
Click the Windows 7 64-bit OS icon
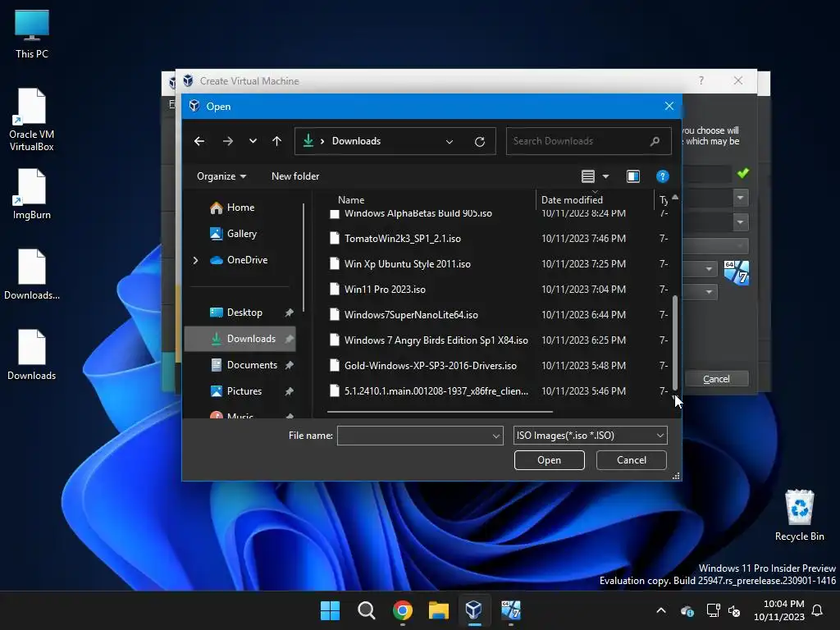pyautogui.click(x=737, y=272)
